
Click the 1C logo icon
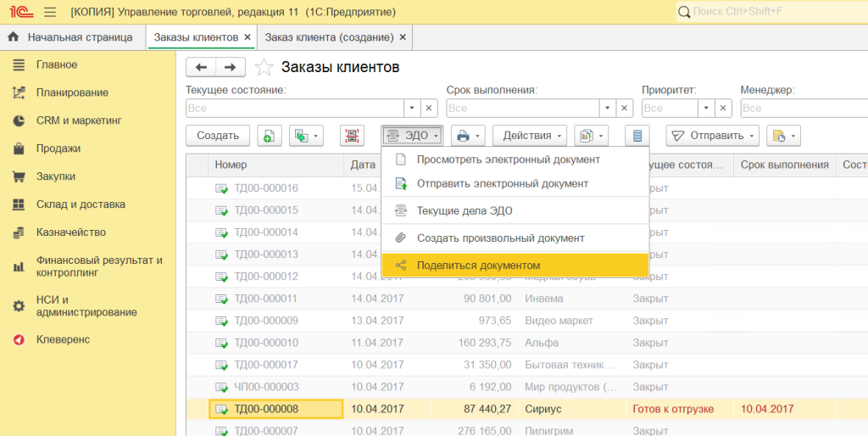click(x=21, y=12)
